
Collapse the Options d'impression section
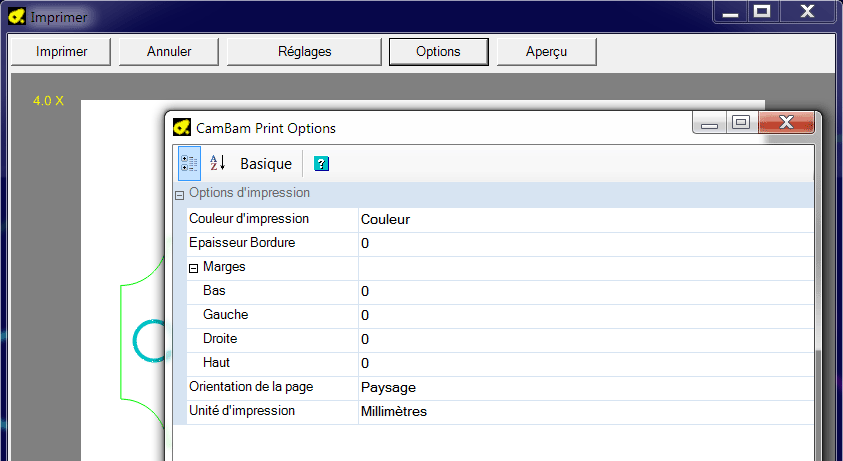click(180, 196)
